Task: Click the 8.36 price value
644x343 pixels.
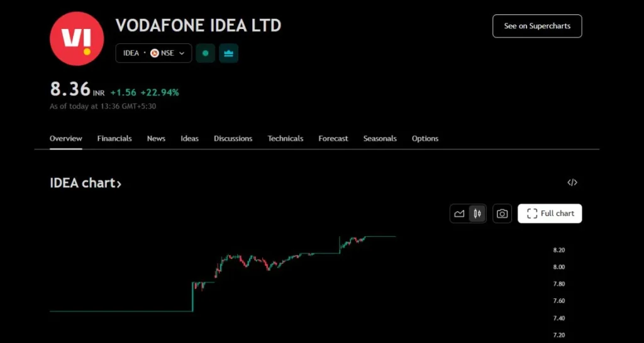Action: (70, 89)
